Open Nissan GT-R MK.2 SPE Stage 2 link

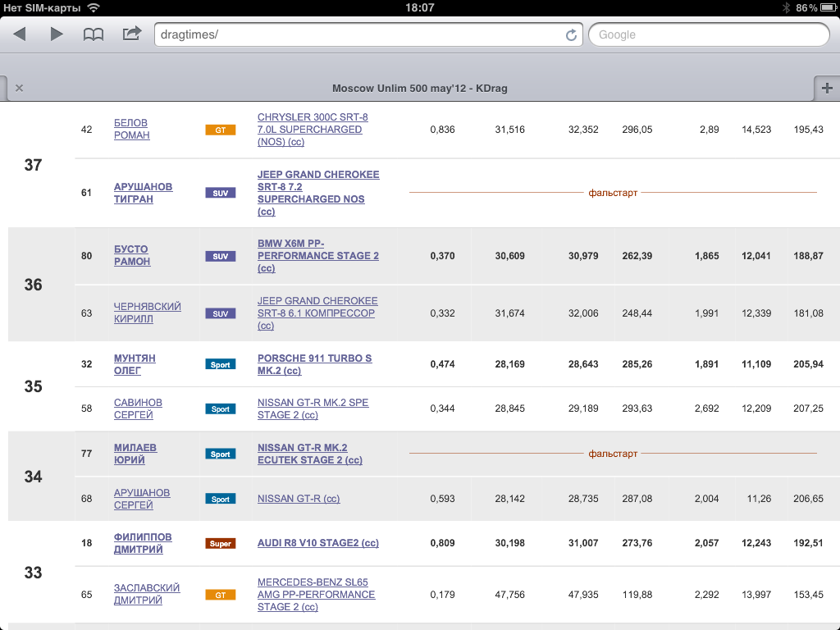313,409
